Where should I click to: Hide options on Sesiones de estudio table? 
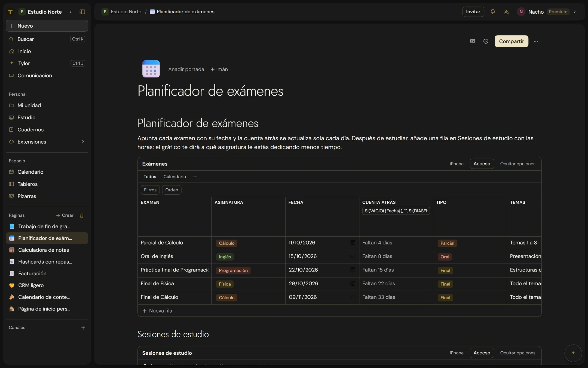tap(517, 353)
